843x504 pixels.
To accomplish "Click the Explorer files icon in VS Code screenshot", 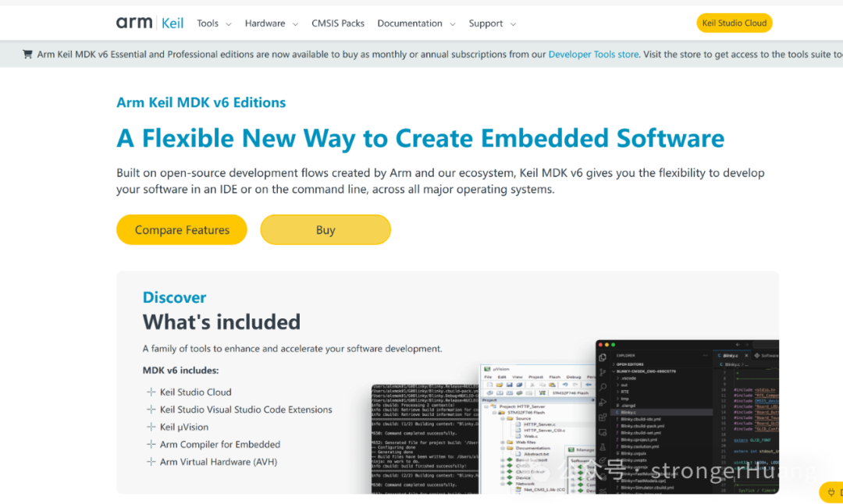I will (x=603, y=357).
